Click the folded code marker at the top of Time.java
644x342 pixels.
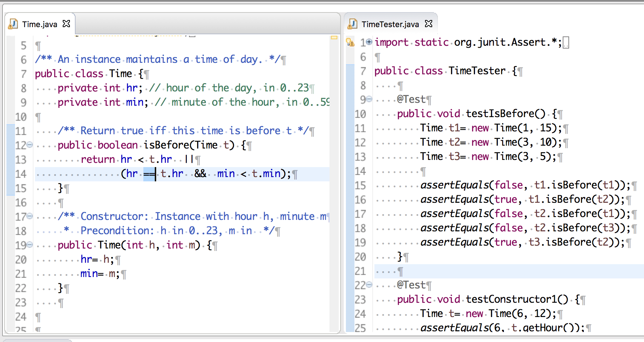(x=193, y=36)
